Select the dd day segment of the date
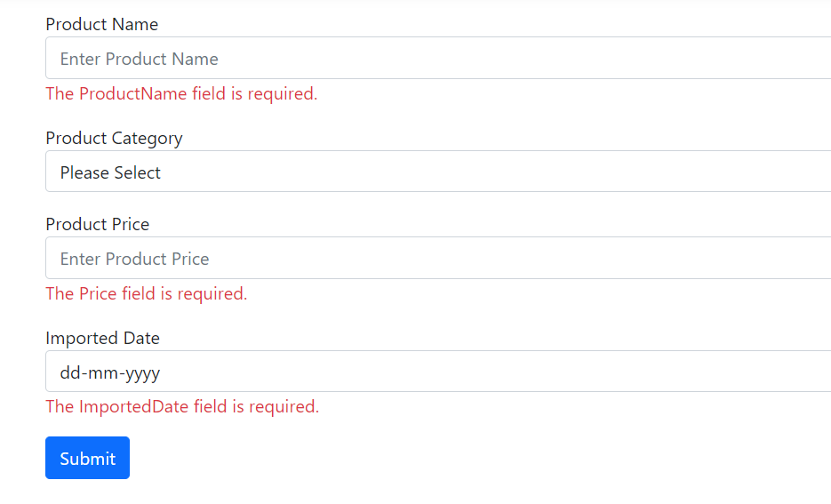This screenshot has width=831, height=504. click(69, 372)
